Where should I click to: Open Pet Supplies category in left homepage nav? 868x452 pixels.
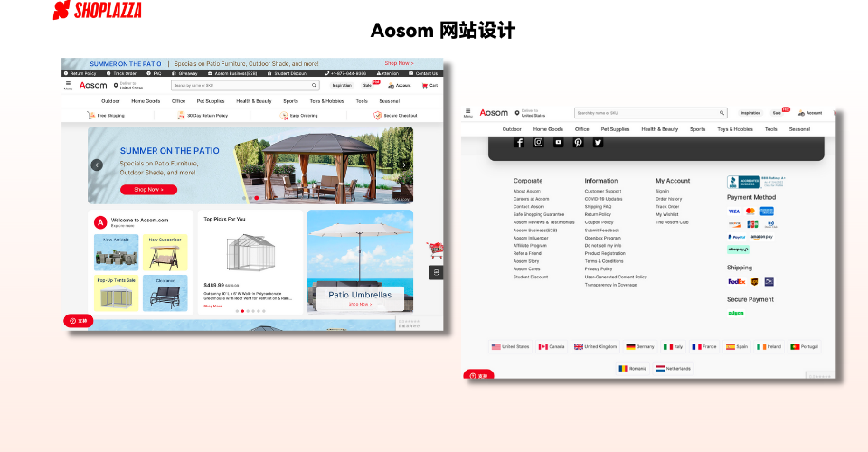click(211, 101)
